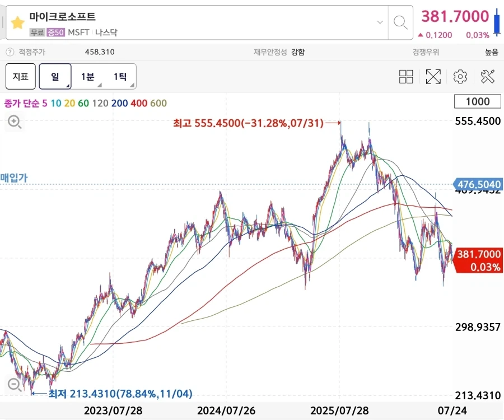
Task: Click the fair price help question icon
Action: click(10, 52)
